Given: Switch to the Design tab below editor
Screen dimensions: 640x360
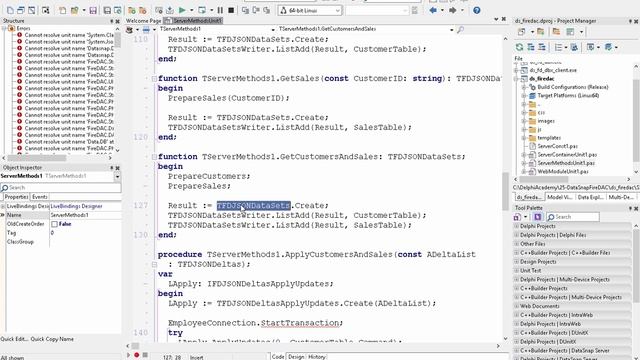Looking at the screenshot, I should pos(296,357).
